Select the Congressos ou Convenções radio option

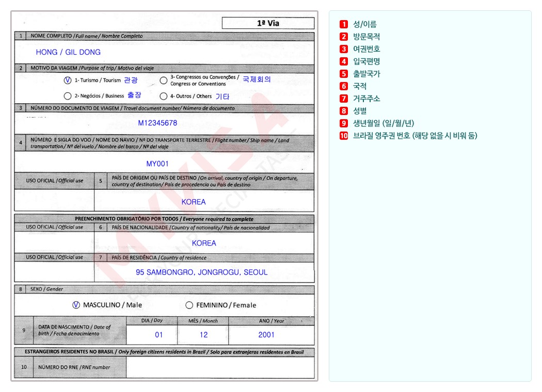tap(164, 80)
